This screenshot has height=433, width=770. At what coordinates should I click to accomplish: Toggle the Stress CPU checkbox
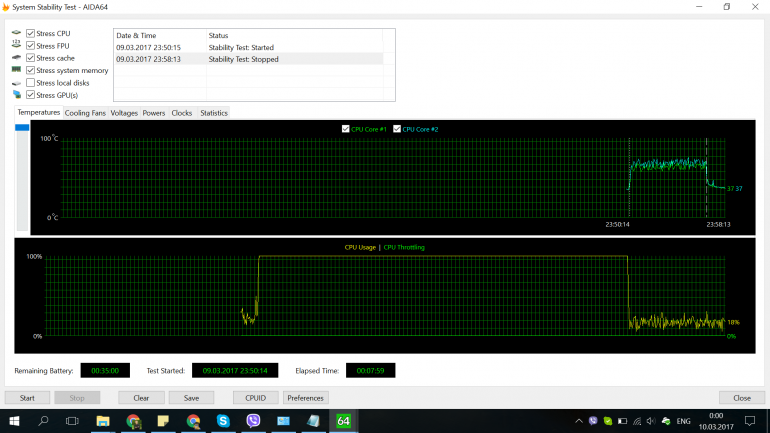pos(30,33)
